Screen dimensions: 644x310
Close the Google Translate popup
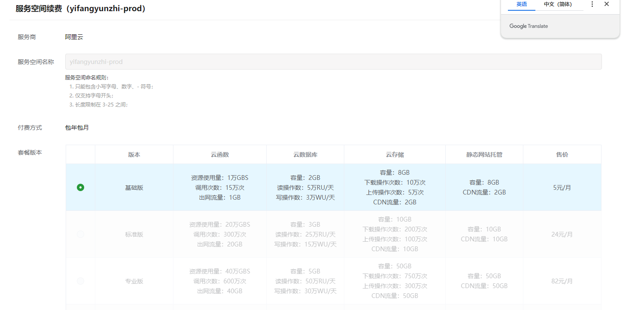[607, 4]
